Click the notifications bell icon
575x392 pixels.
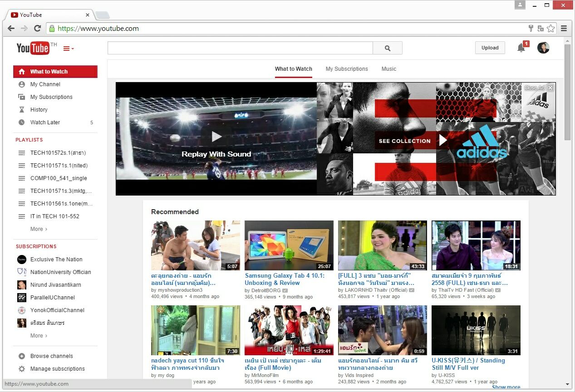pyautogui.click(x=521, y=48)
